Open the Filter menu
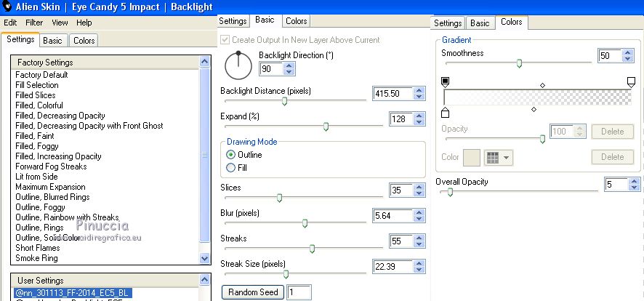The height and width of the screenshot is (301, 644). 34,23
